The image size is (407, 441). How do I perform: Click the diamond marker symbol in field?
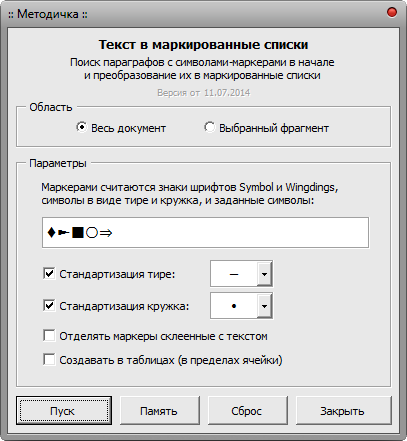[x=51, y=232]
